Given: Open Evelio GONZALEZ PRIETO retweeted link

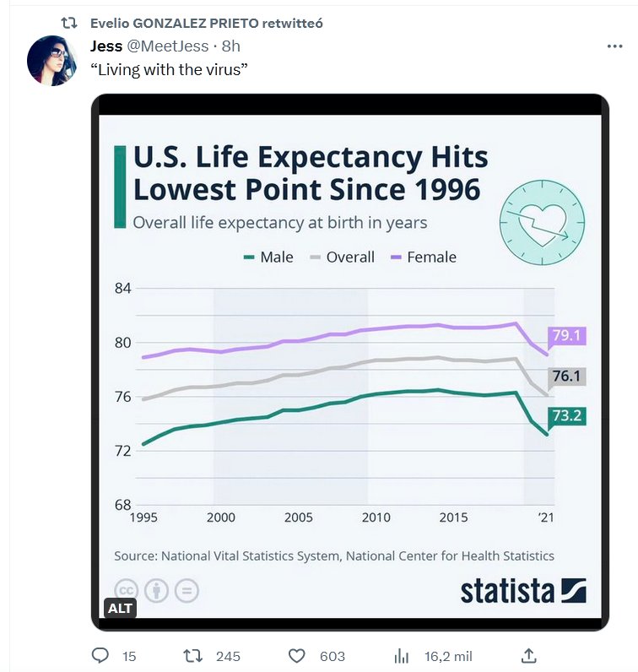Looking at the screenshot, I should tap(206, 23).
